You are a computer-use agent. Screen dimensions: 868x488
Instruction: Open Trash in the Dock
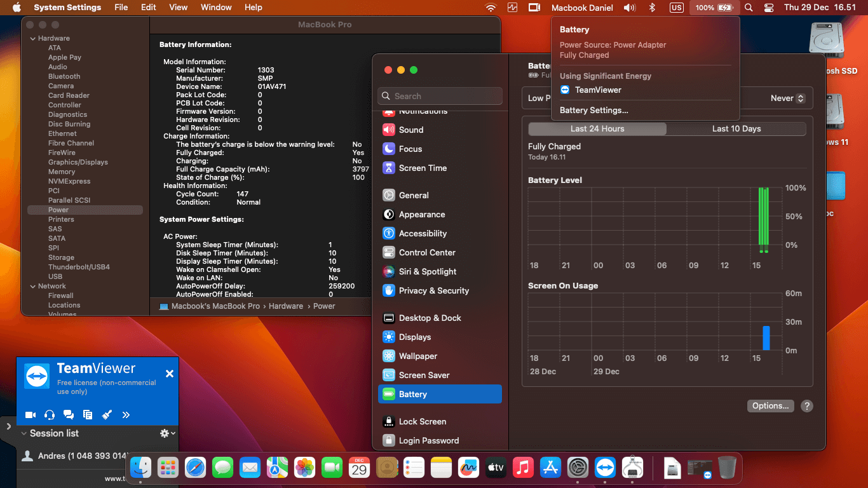(727, 468)
